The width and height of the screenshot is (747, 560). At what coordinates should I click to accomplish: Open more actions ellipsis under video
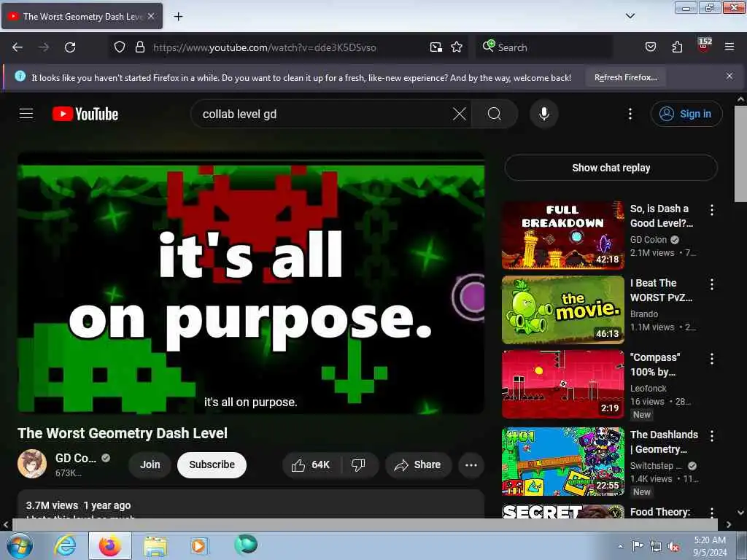coord(471,464)
